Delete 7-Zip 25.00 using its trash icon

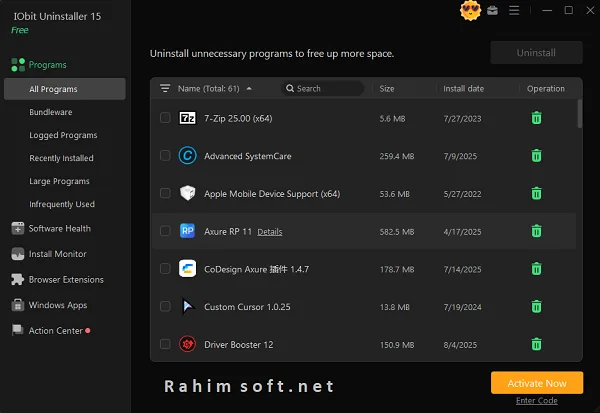536,118
